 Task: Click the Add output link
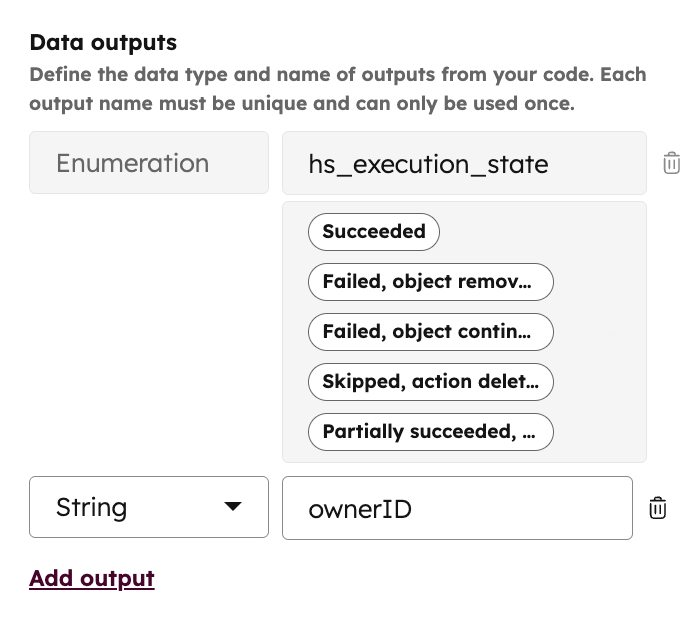click(x=92, y=578)
